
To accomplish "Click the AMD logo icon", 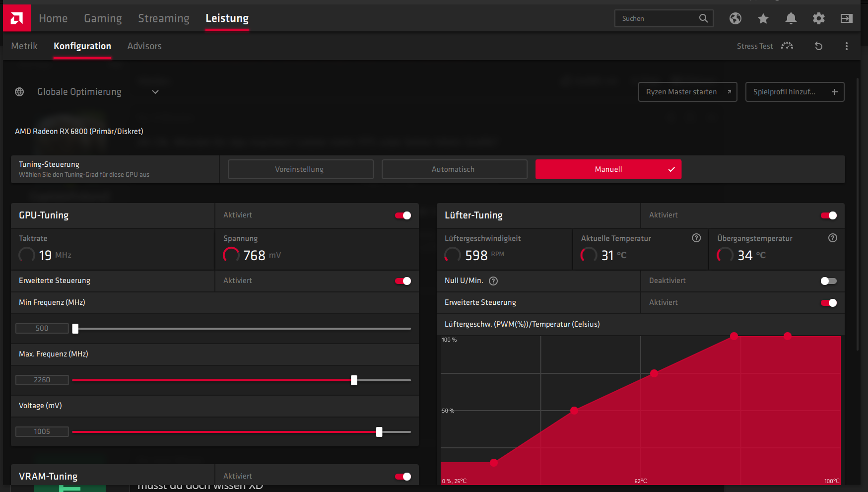I will click(x=17, y=18).
